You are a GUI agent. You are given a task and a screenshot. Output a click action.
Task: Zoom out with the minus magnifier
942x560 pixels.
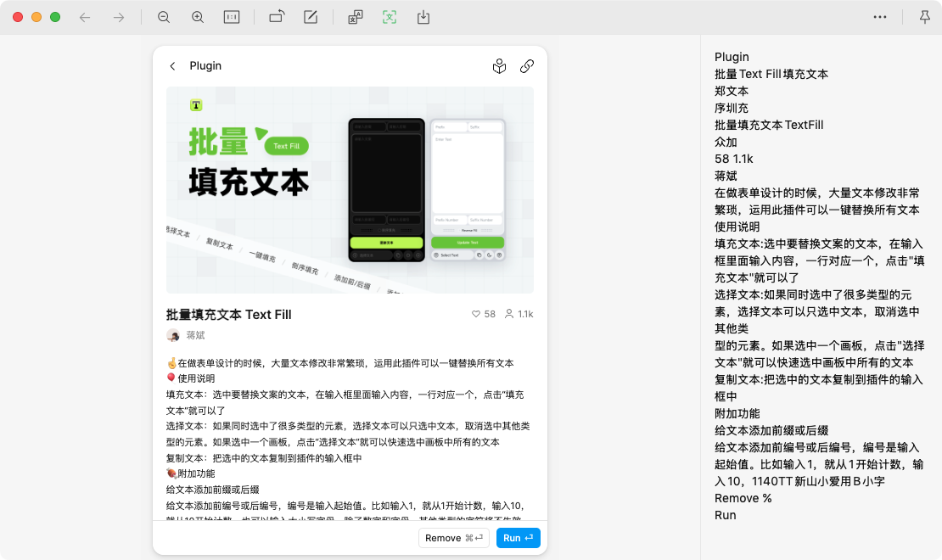tap(164, 18)
